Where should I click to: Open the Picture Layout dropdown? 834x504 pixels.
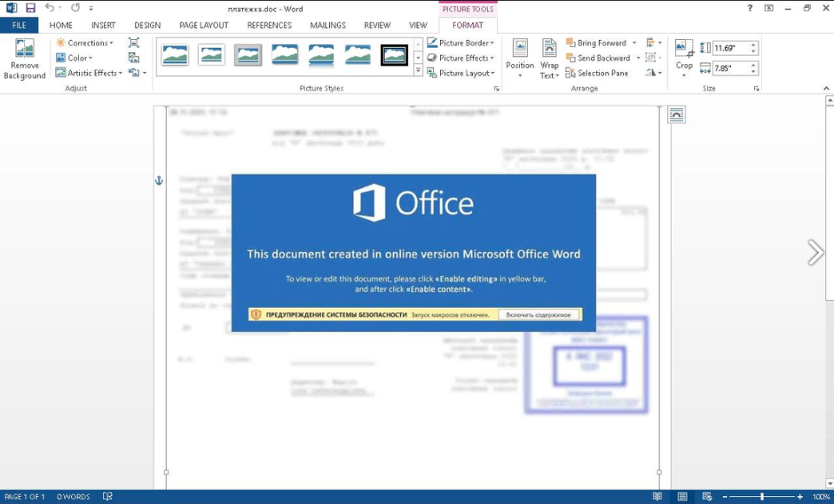[x=460, y=73]
